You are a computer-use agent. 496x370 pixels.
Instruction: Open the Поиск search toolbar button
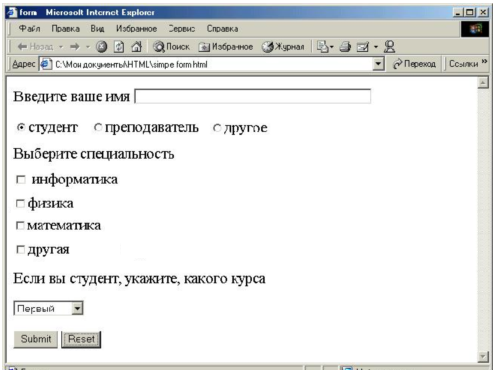point(171,47)
